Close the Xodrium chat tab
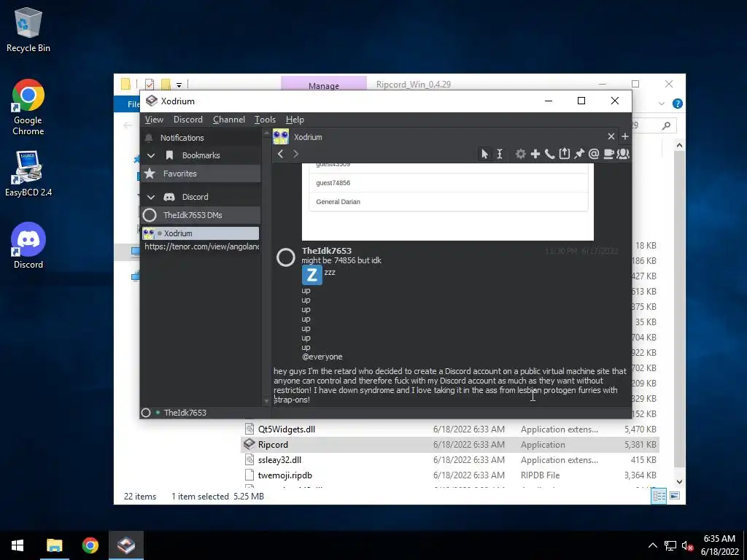This screenshot has height=560, width=747. pos(611,136)
